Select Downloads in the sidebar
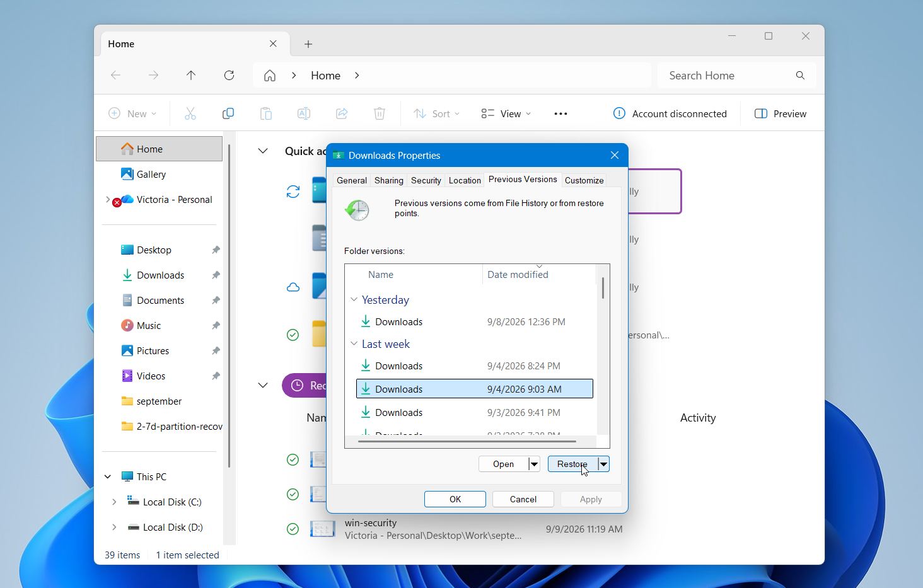The height and width of the screenshot is (588, 923). pos(160,275)
